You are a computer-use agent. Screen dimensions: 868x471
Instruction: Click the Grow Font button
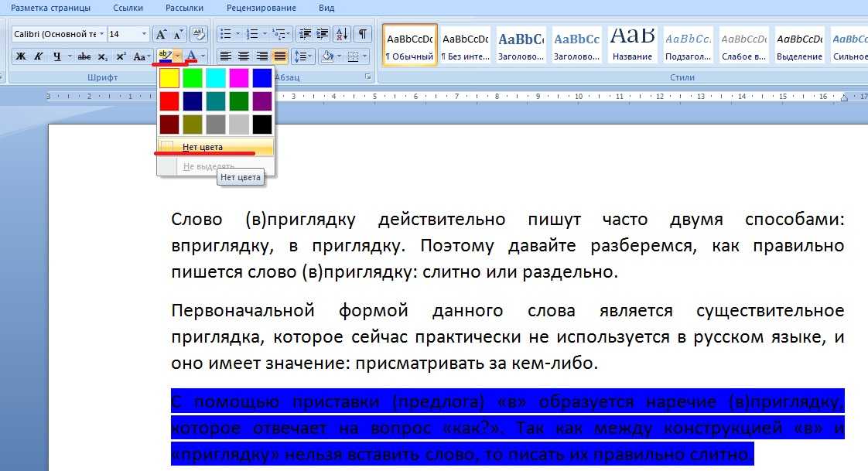(x=161, y=34)
